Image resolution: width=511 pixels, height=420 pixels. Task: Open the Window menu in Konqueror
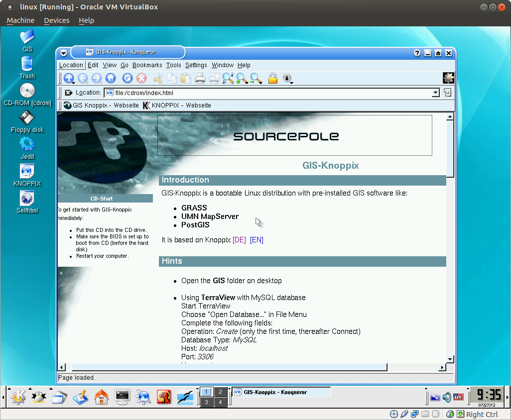(x=223, y=65)
